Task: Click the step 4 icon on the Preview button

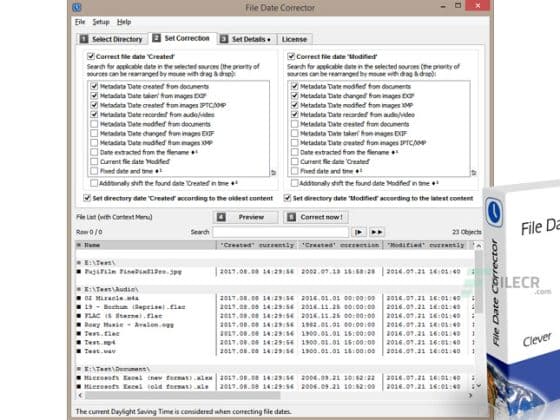Action: click(x=221, y=217)
